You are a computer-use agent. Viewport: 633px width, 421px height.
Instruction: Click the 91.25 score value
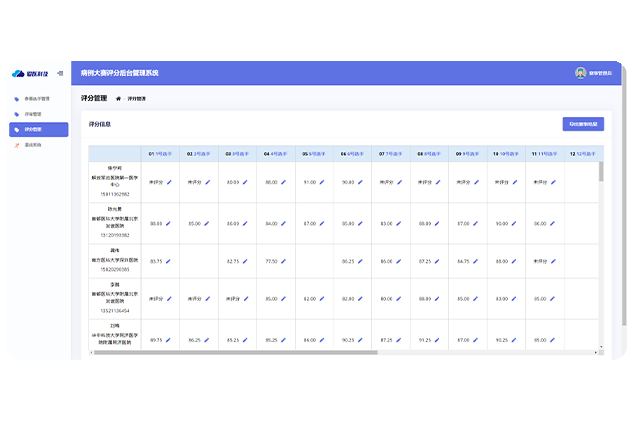point(425,340)
